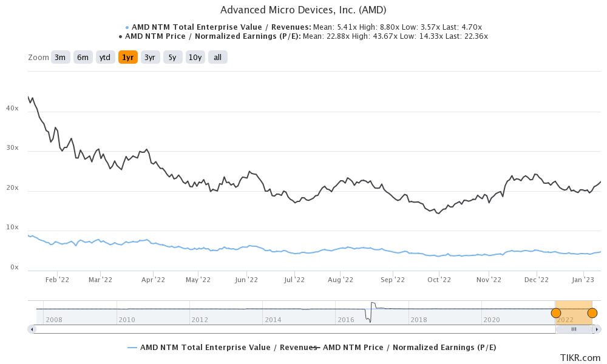Click the 2020 label in the navigator

coord(492,320)
